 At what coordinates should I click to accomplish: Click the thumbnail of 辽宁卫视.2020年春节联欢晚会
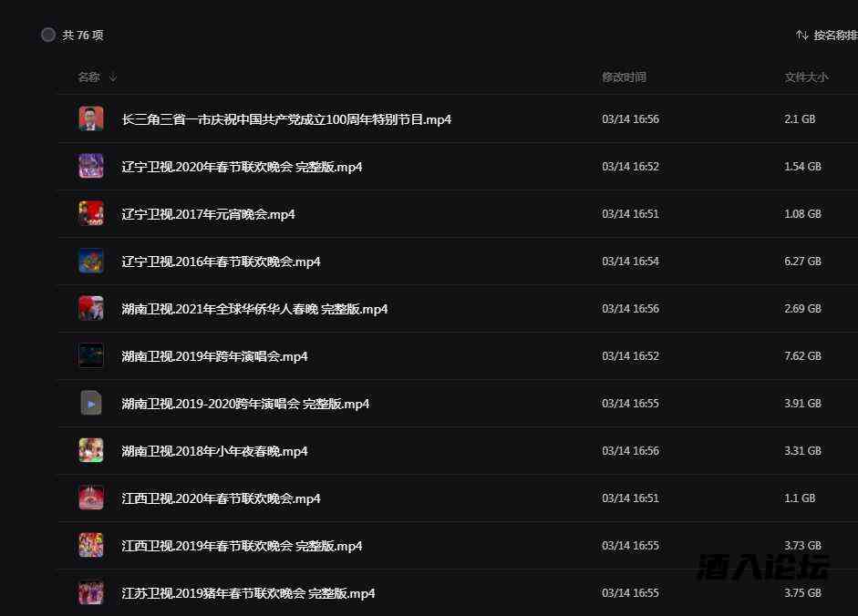[90, 166]
